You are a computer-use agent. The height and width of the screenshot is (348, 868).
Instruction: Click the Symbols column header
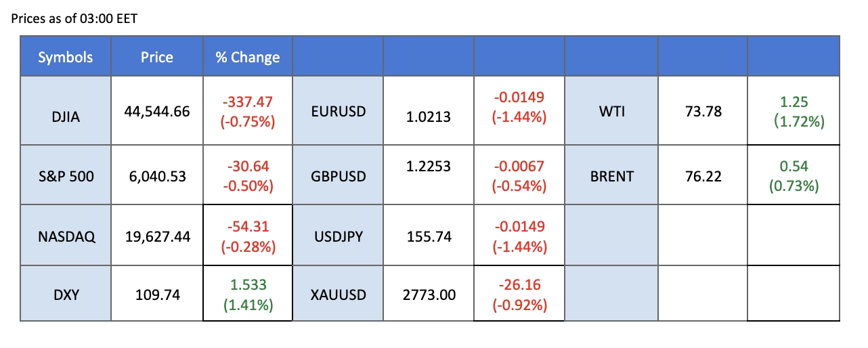pos(65,58)
